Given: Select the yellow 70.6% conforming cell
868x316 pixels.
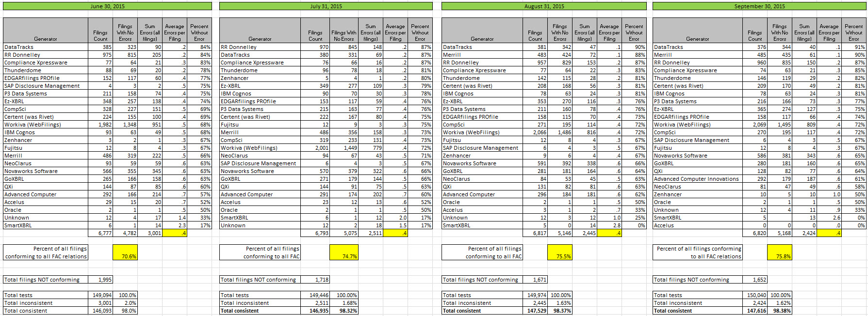Looking at the screenshot, I should click(x=125, y=253).
